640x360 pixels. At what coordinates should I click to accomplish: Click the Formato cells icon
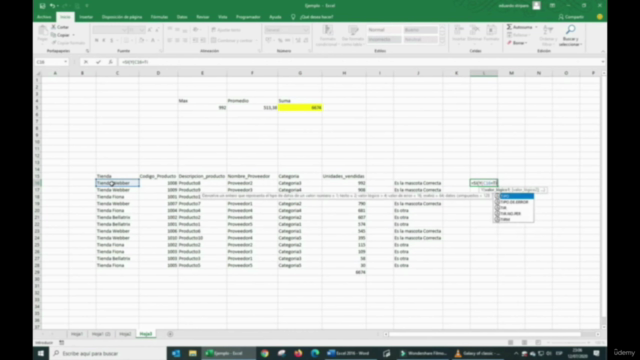[491, 30]
